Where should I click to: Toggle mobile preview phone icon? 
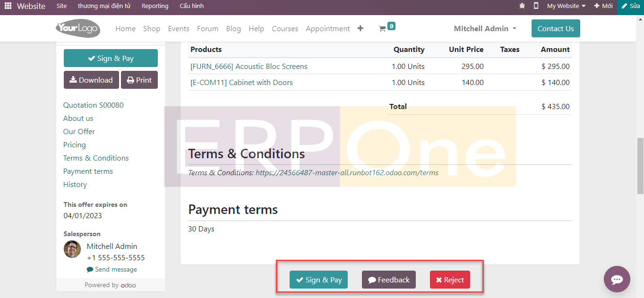536,6
